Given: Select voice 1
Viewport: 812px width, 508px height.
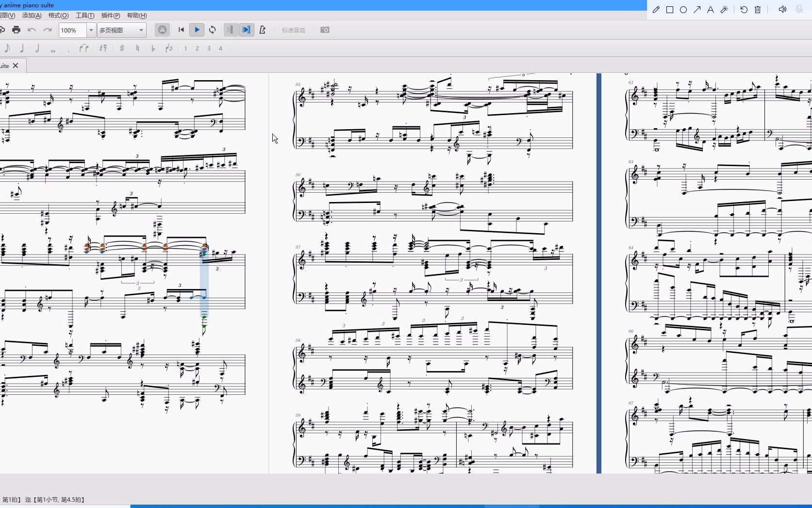Looking at the screenshot, I should [x=185, y=49].
